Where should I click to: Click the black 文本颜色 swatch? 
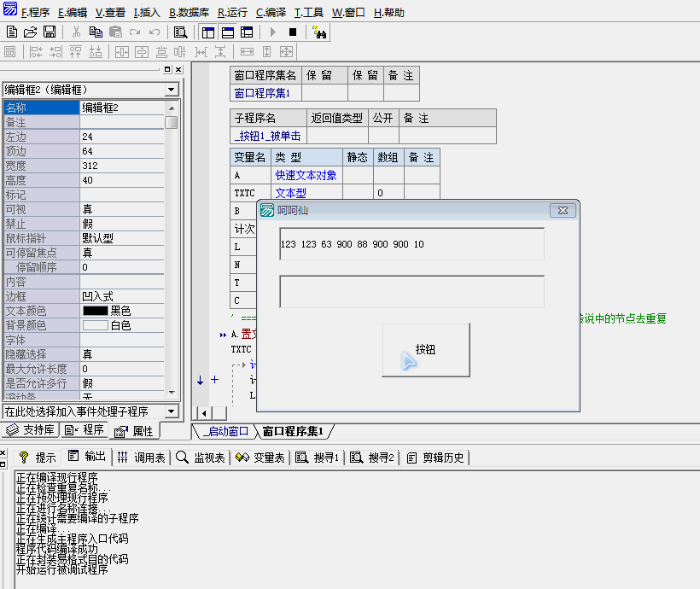95,311
